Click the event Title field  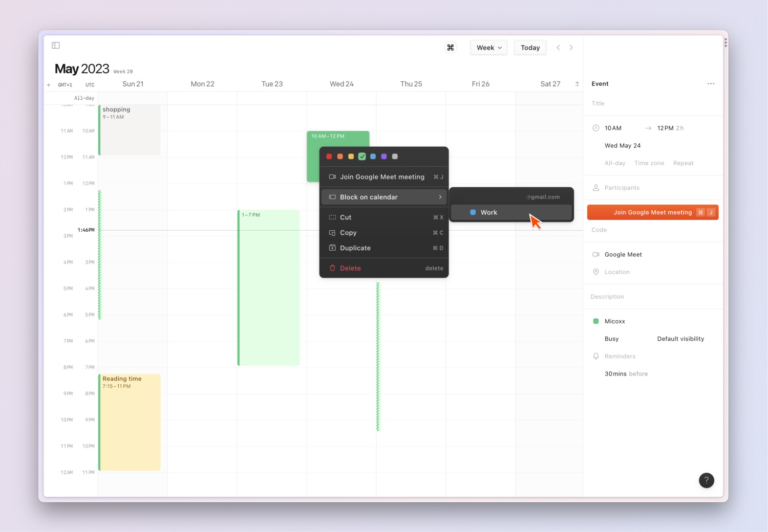click(653, 103)
